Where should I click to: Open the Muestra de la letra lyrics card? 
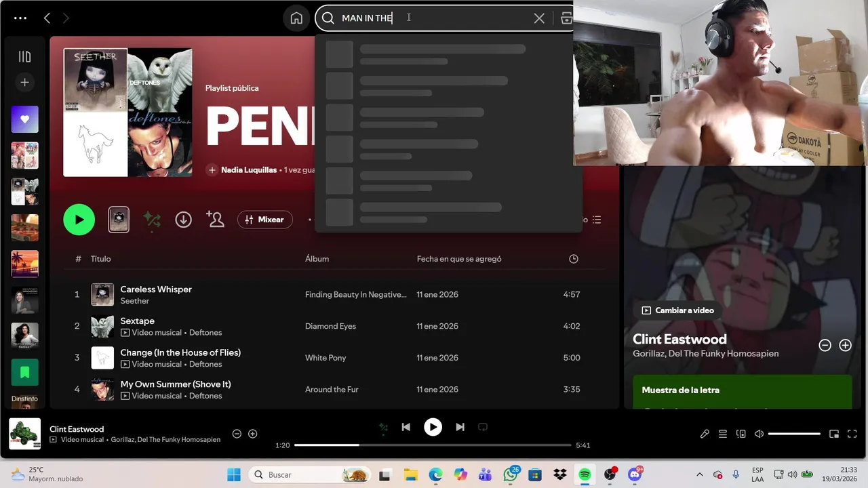[x=742, y=392]
